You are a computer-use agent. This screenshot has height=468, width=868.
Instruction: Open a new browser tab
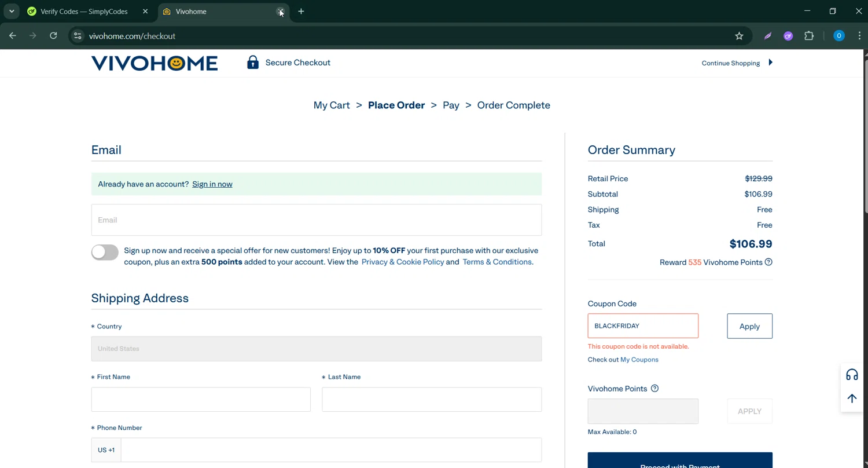pos(301,12)
